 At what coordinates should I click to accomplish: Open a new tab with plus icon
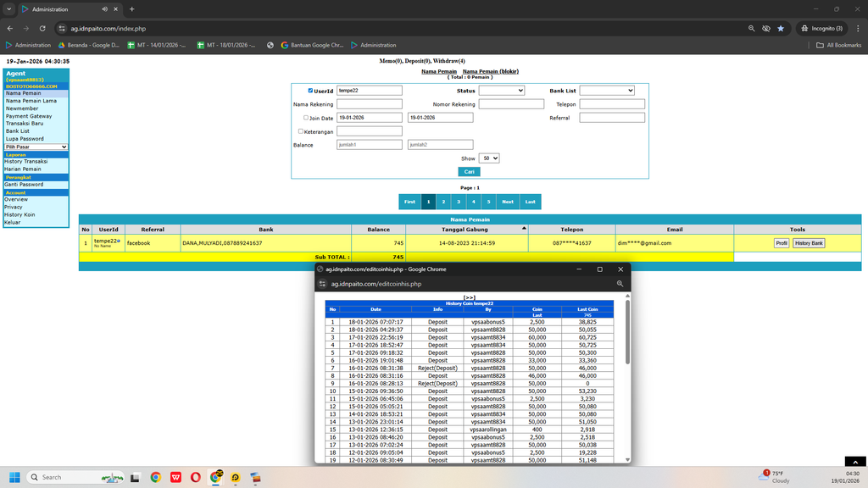pyautogui.click(x=131, y=8)
